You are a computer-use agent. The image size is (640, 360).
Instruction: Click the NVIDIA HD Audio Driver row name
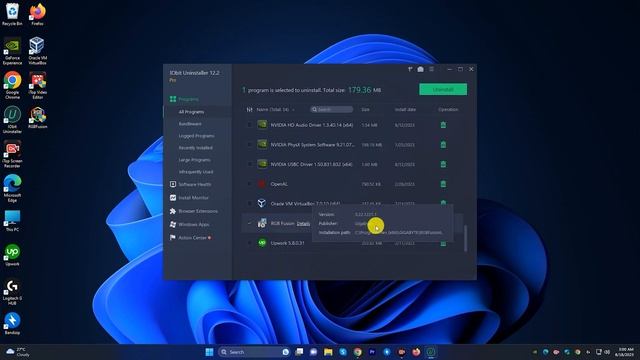(x=311, y=125)
